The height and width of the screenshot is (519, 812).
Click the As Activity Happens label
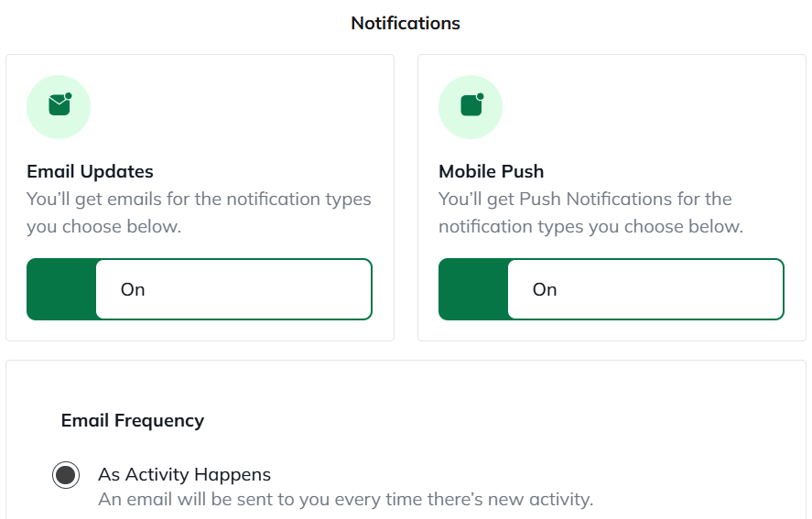pyautogui.click(x=184, y=474)
